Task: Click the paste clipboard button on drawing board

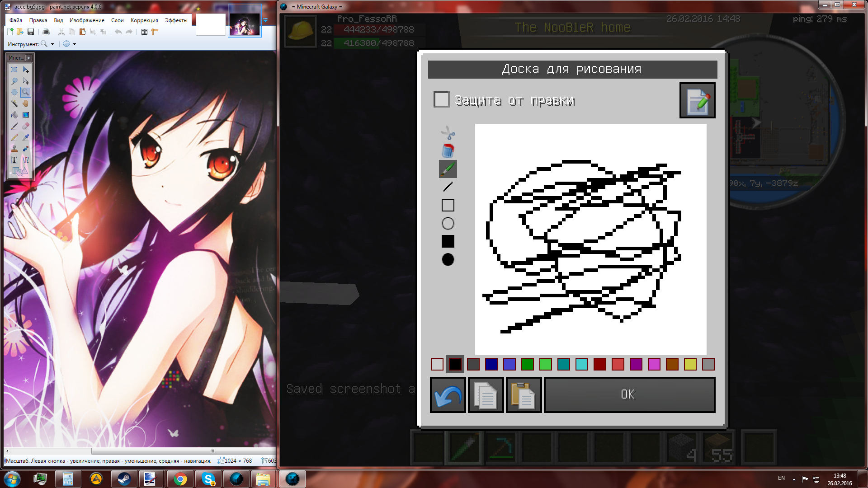Action: pyautogui.click(x=523, y=395)
